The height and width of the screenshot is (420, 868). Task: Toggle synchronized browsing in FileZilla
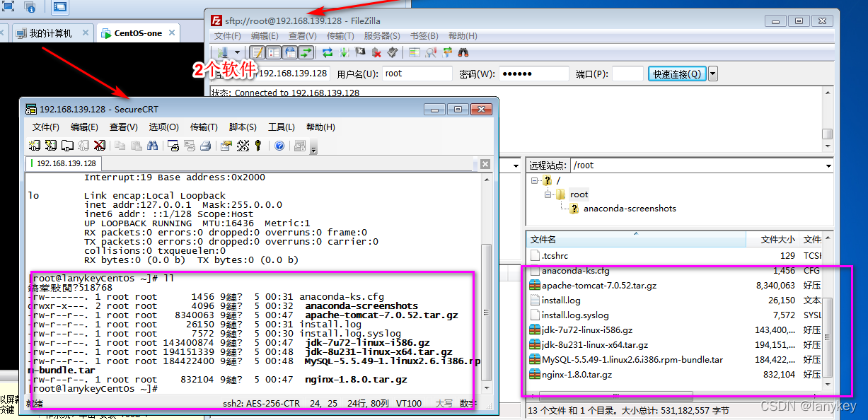point(447,52)
